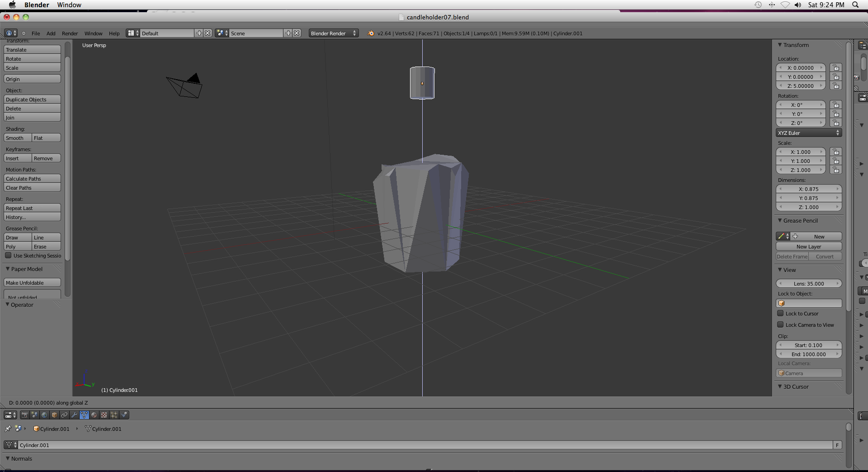The height and width of the screenshot is (472, 868).
Task: Click the Lens 35.000 value slider
Action: pos(809,284)
